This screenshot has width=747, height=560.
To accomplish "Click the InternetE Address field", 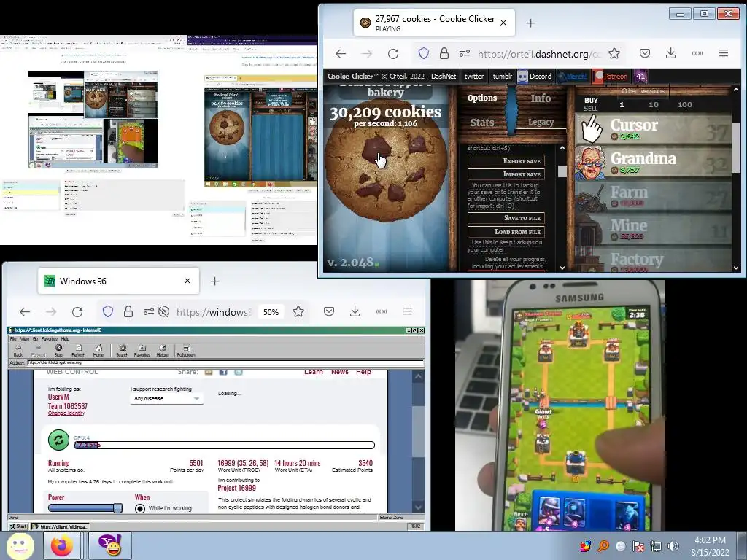I will click(225, 363).
